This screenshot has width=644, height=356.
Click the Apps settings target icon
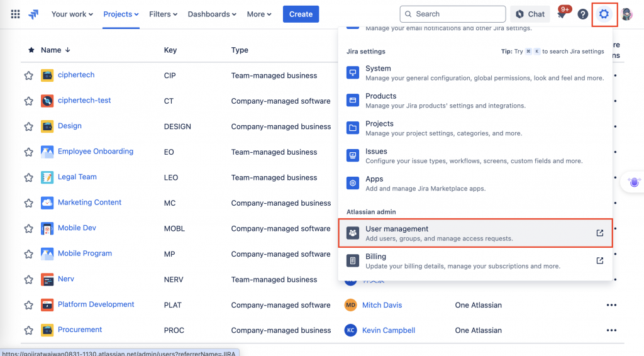[x=353, y=183]
